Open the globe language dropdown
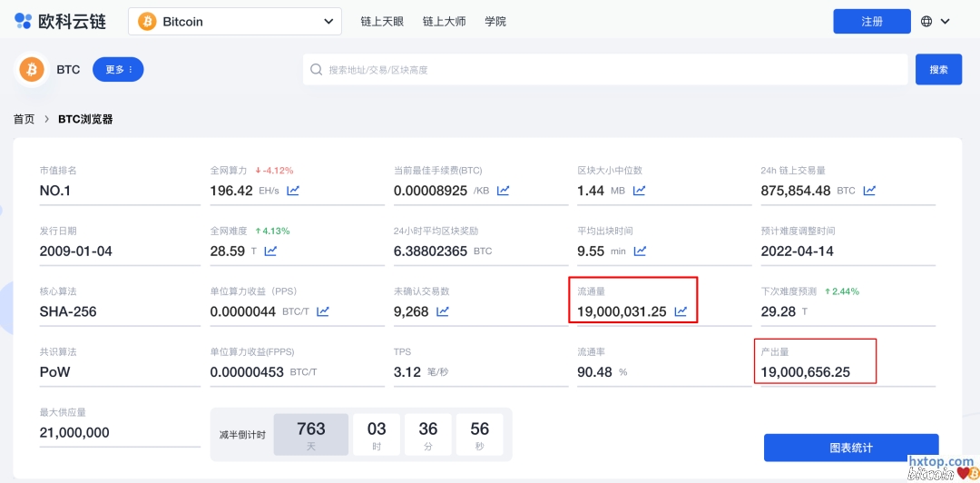 click(x=936, y=21)
